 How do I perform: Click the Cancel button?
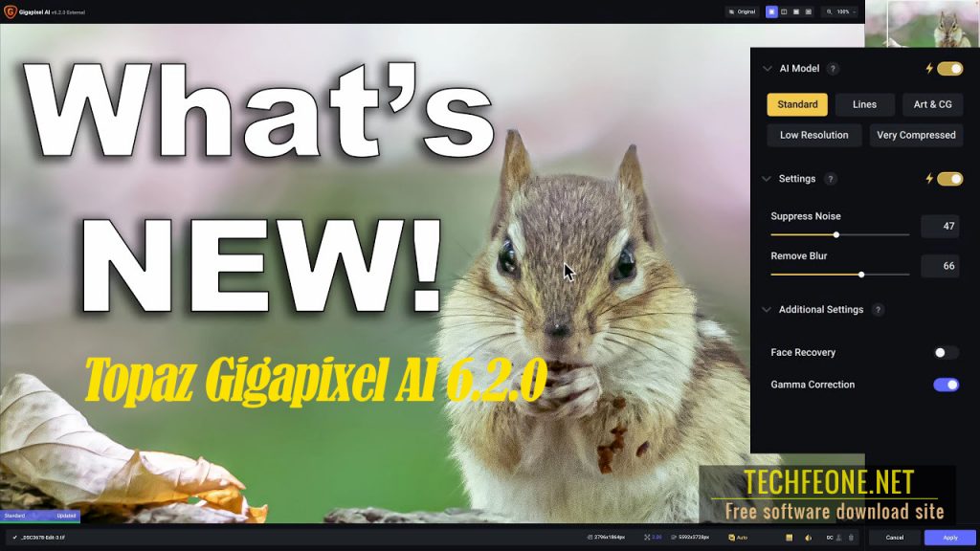[895, 538]
